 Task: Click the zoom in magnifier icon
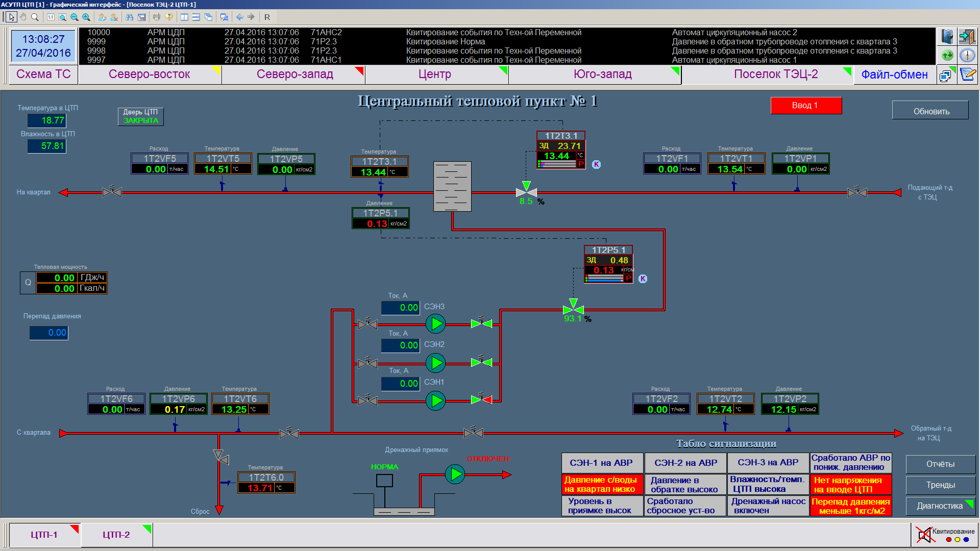[86, 17]
